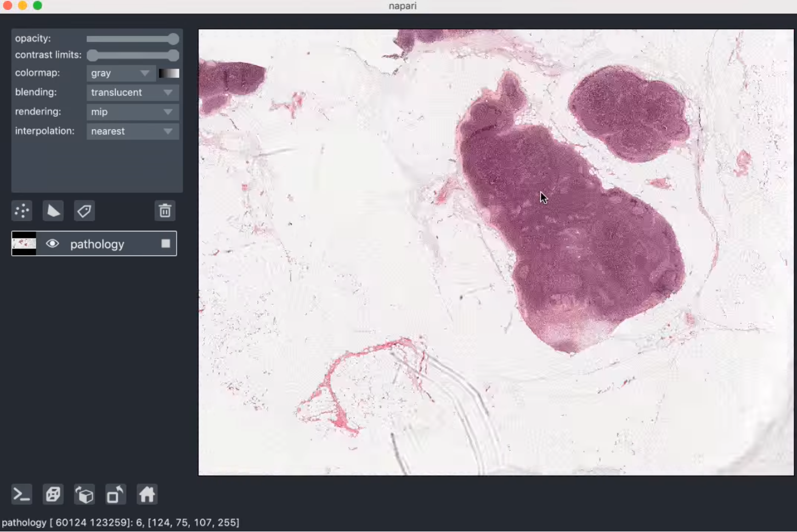Transpose the displayed dimensions
797x532 pixels.
[115, 494]
